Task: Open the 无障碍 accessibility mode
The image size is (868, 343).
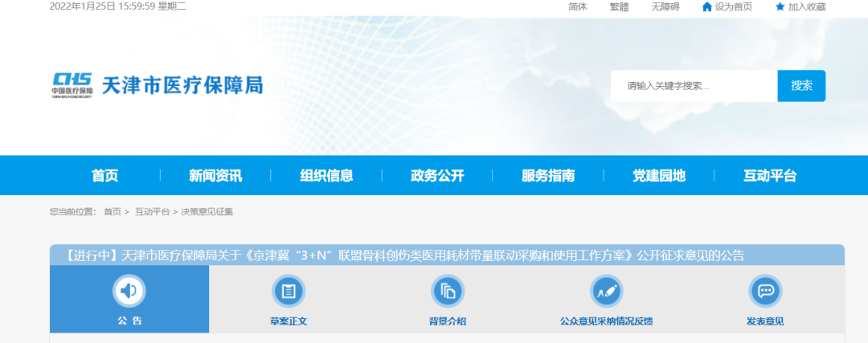Action: tap(665, 6)
